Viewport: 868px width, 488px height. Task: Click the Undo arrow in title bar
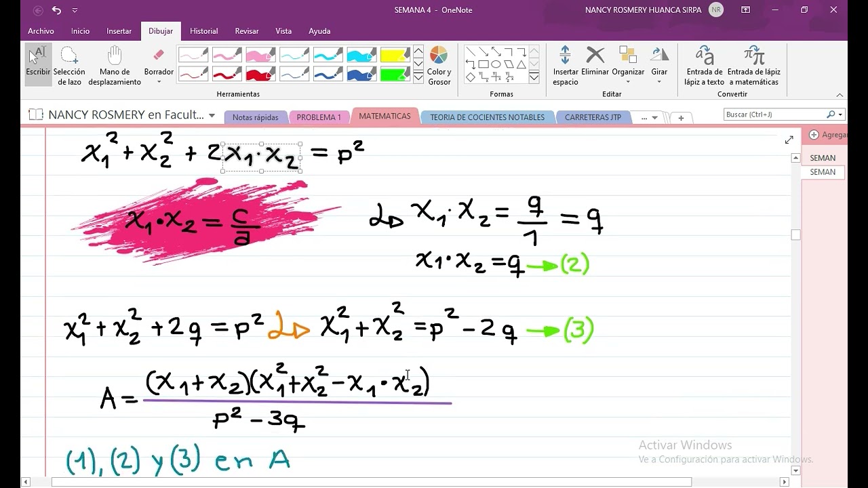click(56, 10)
